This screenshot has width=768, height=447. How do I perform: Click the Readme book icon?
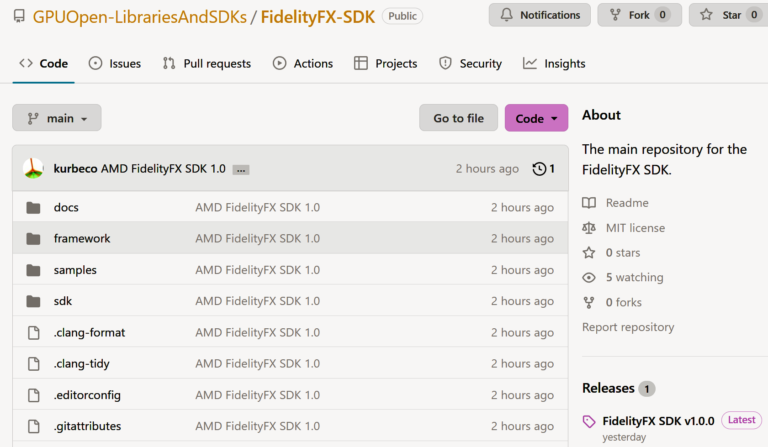pyautogui.click(x=589, y=203)
